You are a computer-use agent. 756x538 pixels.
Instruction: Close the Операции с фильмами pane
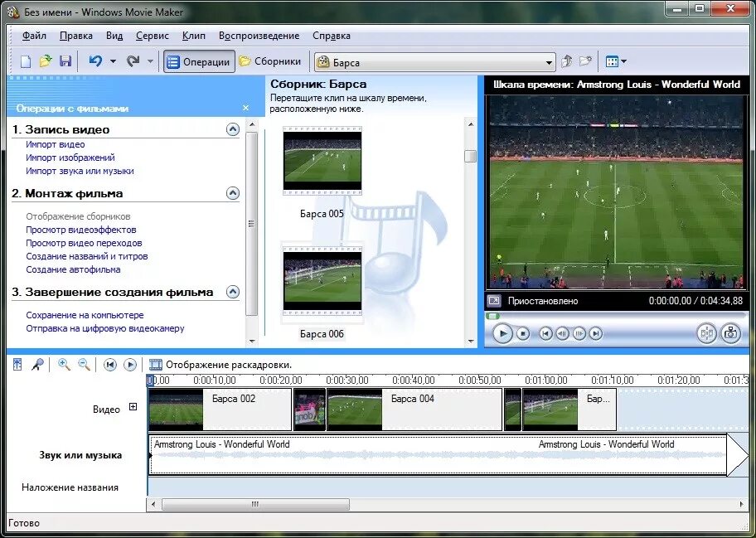(x=246, y=108)
